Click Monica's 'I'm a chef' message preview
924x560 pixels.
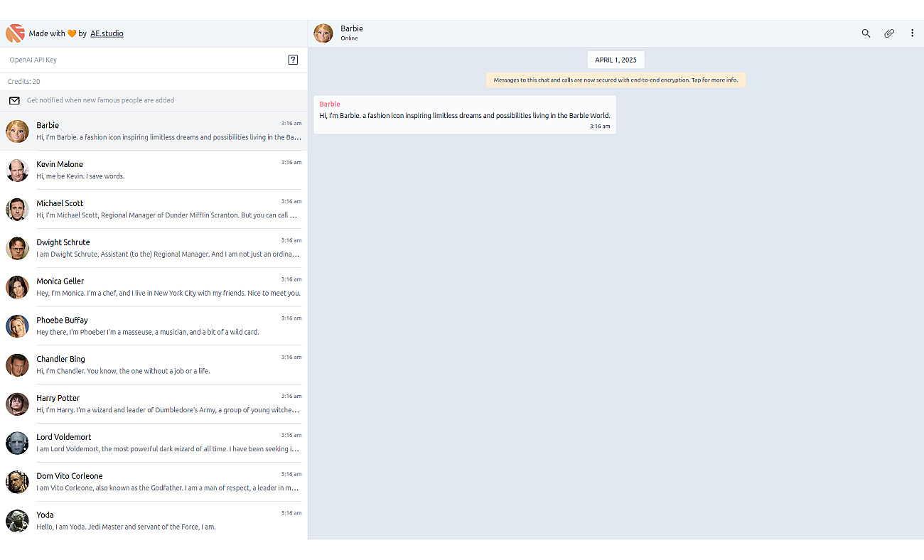point(168,293)
